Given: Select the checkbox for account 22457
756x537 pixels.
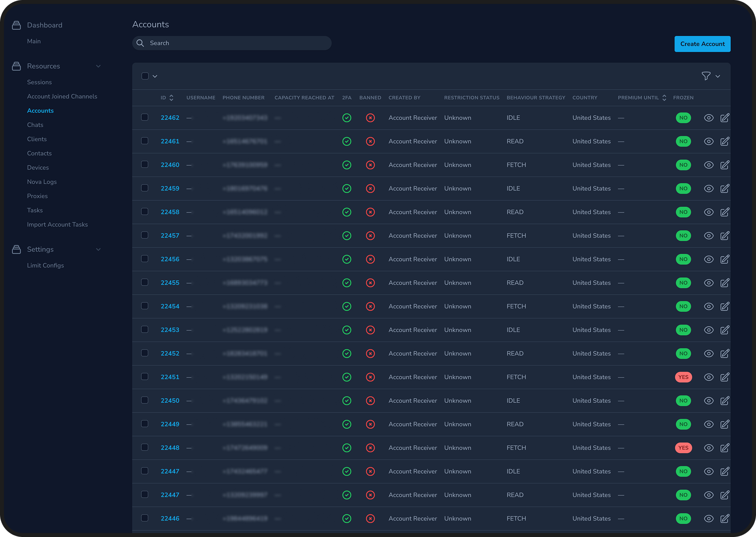Looking at the screenshot, I should click(x=145, y=235).
